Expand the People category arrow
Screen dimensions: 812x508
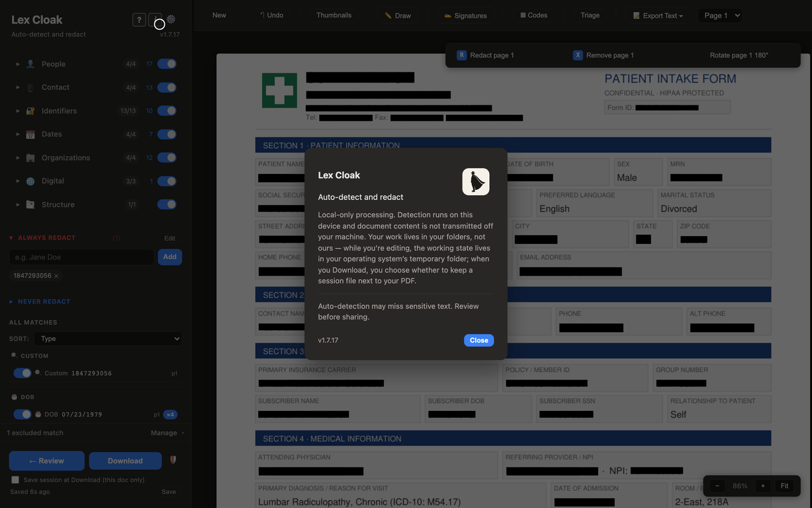18,64
